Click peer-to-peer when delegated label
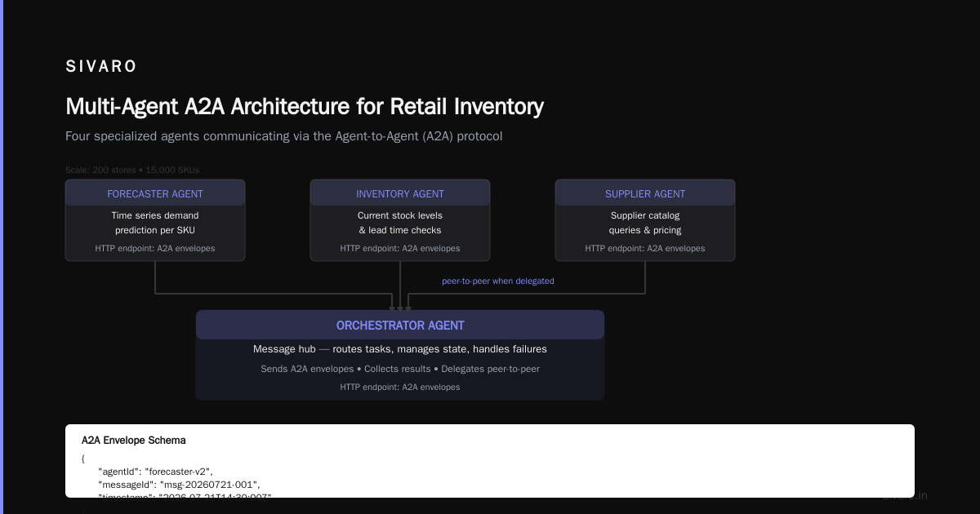 tap(498, 281)
